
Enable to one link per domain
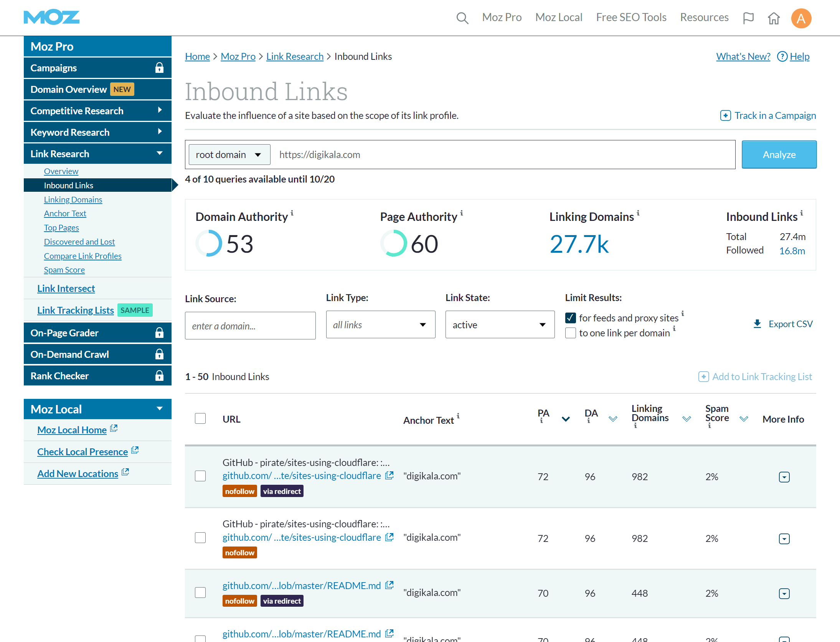tap(571, 333)
